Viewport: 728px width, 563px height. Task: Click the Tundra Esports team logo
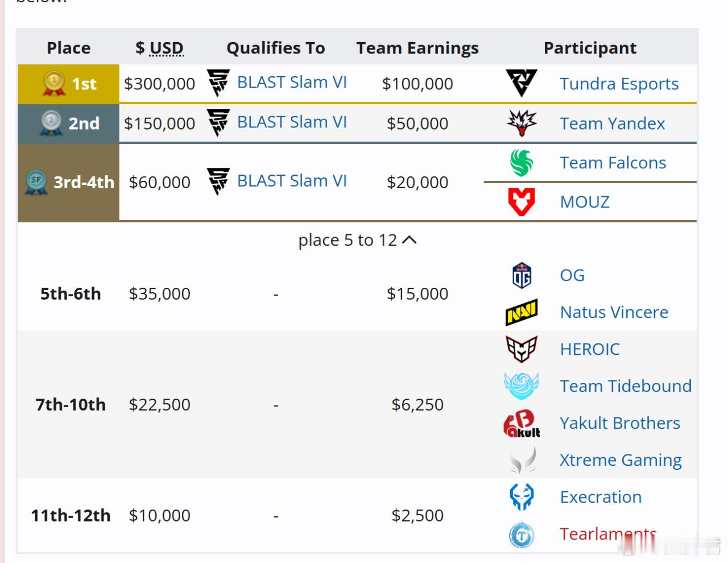pos(521,84)
